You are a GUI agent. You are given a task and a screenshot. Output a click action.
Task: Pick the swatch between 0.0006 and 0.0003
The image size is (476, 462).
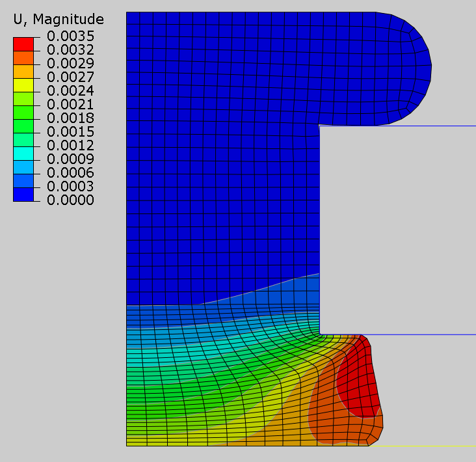point(23,181)
